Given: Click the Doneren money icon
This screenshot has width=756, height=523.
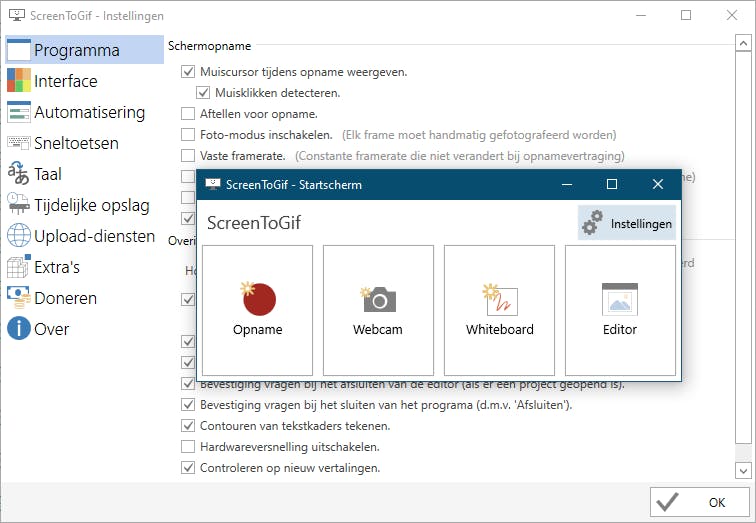Looking at the screenshot, I should (19, 297).
